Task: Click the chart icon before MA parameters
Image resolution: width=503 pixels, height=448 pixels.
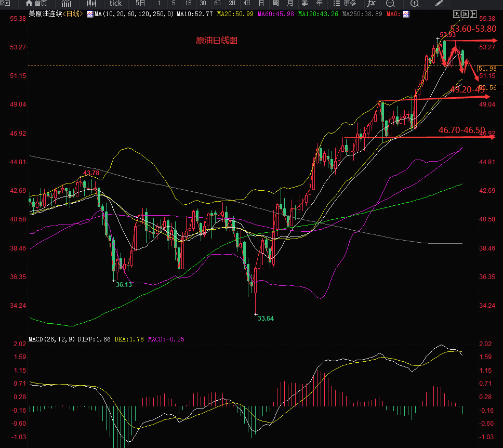Action: [x=90, y=14]
